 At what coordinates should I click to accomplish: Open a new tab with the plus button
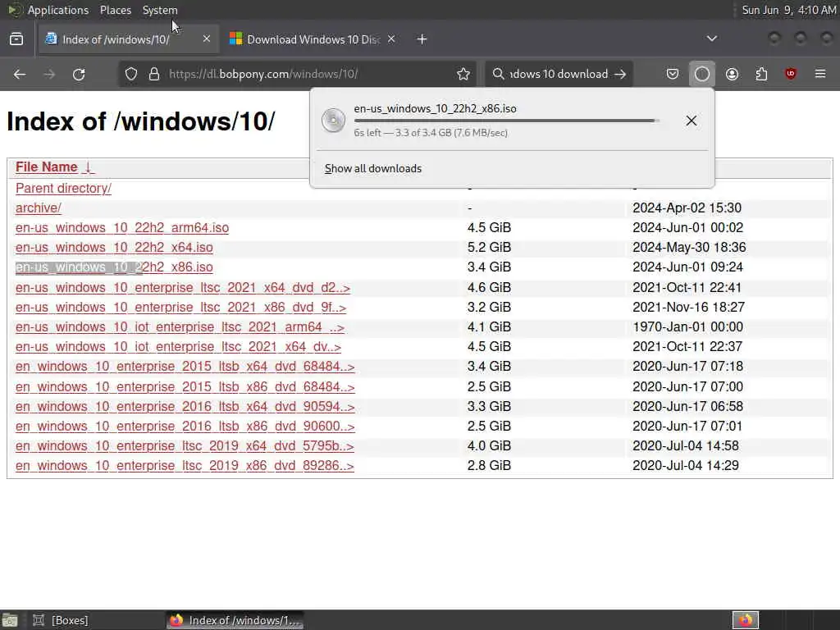click(x=422, y=39)
